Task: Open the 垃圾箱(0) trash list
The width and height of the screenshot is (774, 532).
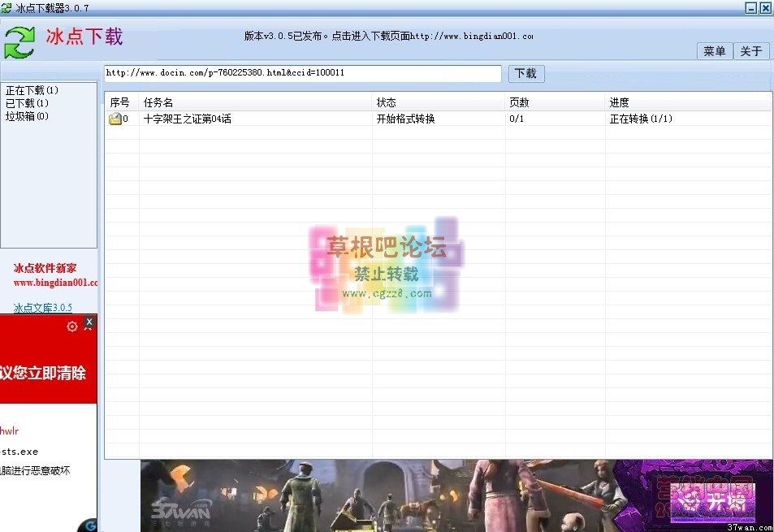Action: [x=28, y=116]
